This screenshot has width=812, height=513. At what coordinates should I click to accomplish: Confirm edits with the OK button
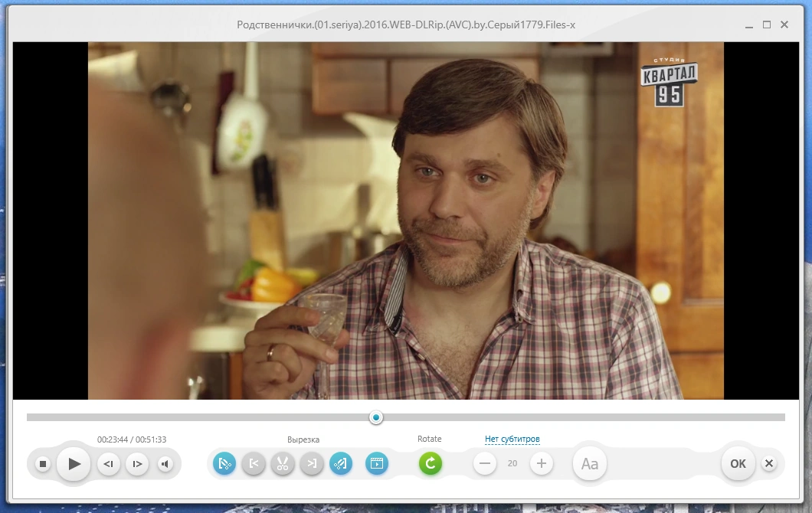pos(738,464)
